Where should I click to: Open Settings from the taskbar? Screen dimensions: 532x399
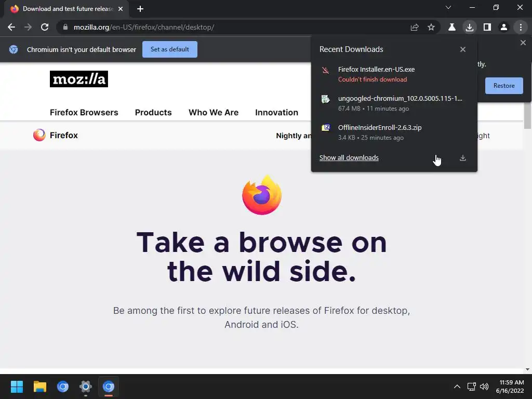86,387
